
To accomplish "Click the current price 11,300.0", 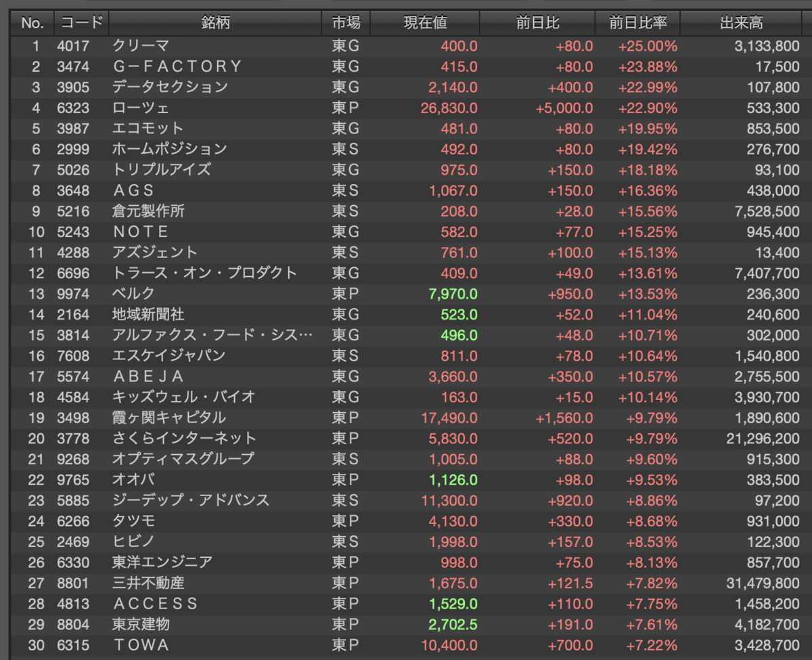I will pyautogui.click(x=449, y=500).
